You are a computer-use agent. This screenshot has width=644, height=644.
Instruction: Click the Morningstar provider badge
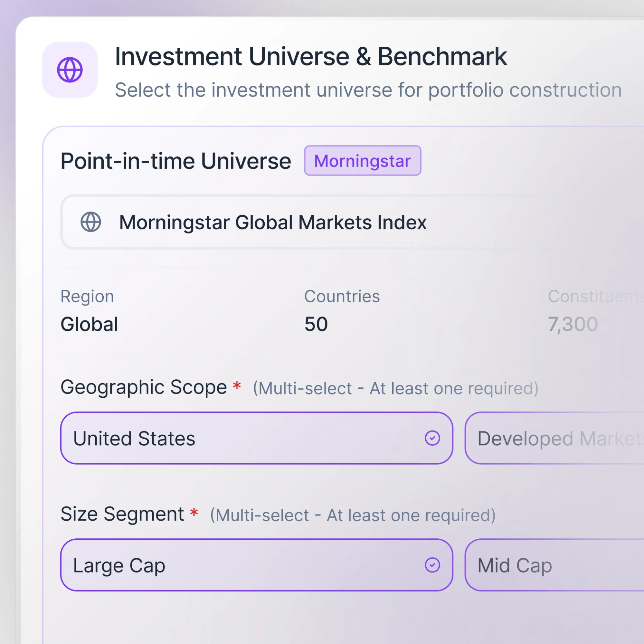362,161
